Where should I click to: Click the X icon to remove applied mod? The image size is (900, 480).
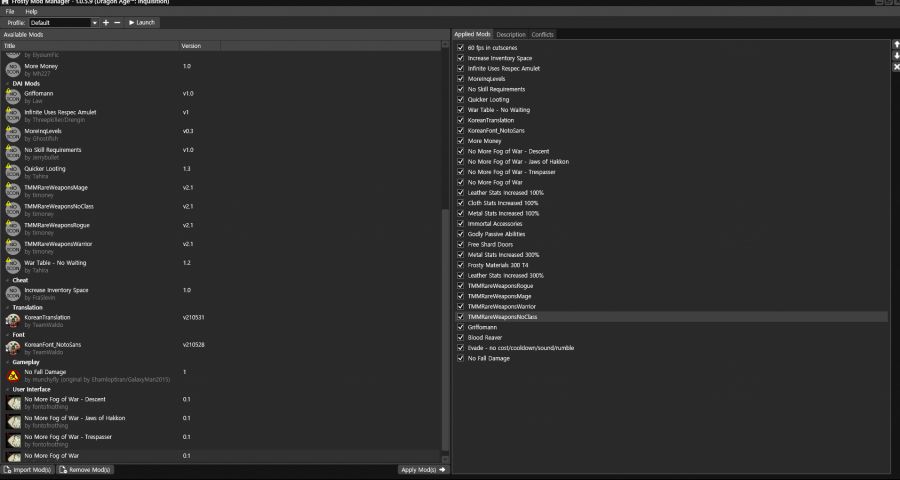(895, 67)
